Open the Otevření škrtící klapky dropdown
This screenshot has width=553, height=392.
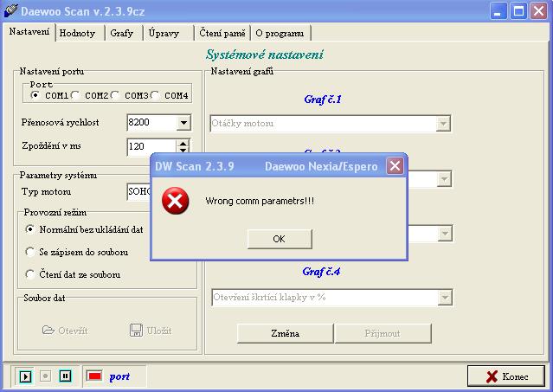445,298
